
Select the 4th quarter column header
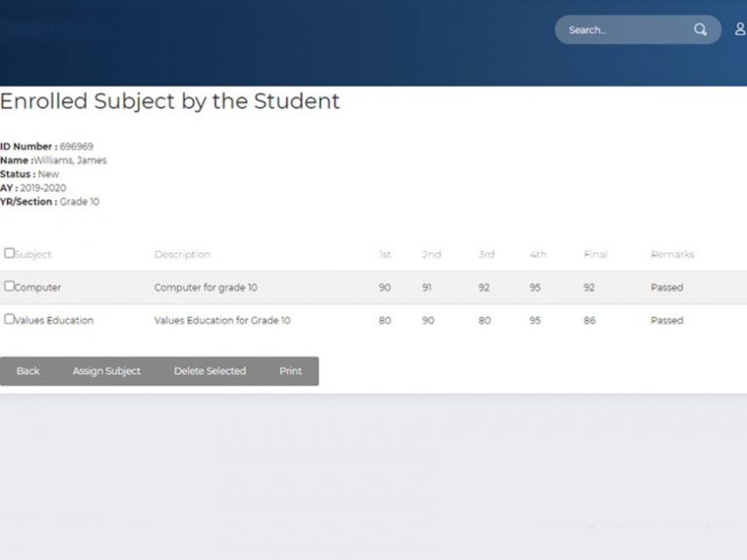click(x=538, y=255)
